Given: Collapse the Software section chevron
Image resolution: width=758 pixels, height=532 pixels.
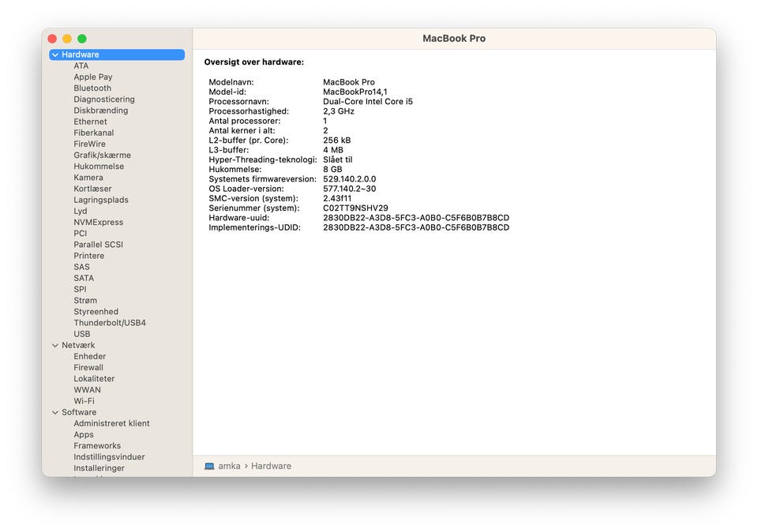Looking at the screenshot, I should [55, 413].
